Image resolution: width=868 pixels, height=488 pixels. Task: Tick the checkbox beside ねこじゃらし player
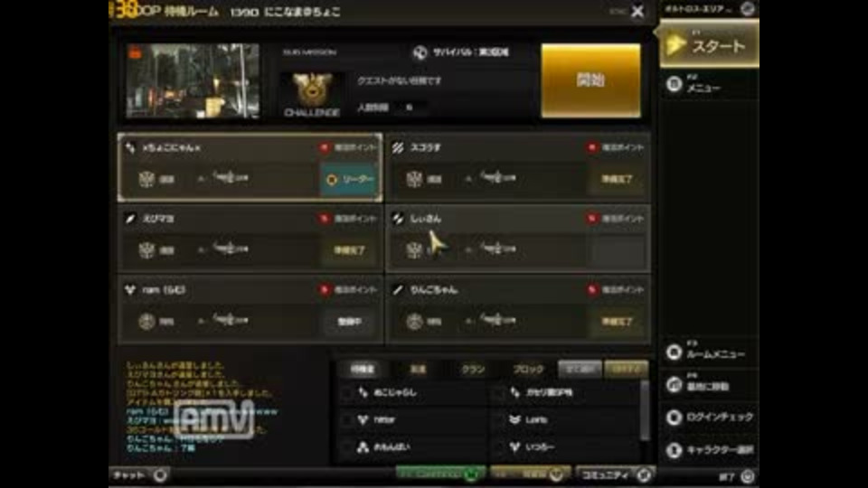[x=347, y=393]
